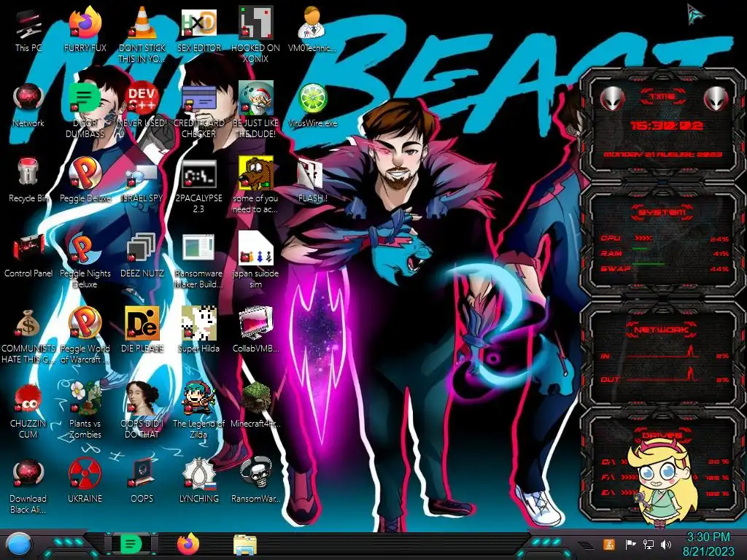Open the volume speaker tray icon

pyautogui.click(x=666, y=544)
